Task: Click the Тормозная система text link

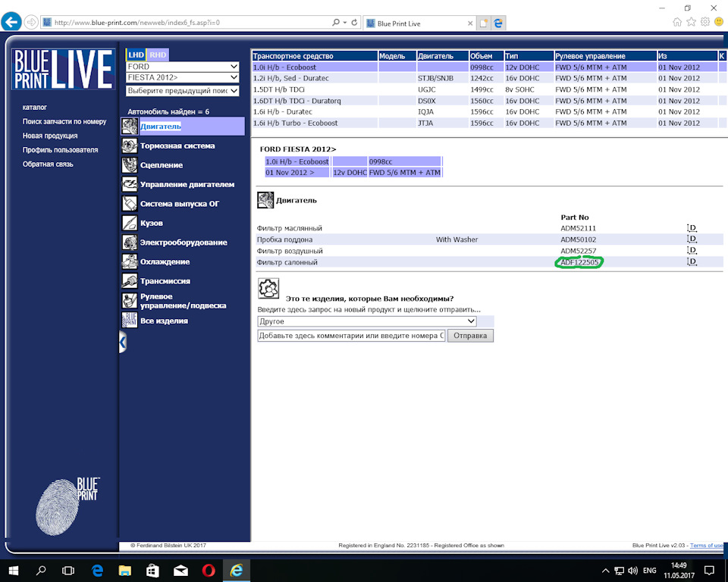Action: coord(177,145)
